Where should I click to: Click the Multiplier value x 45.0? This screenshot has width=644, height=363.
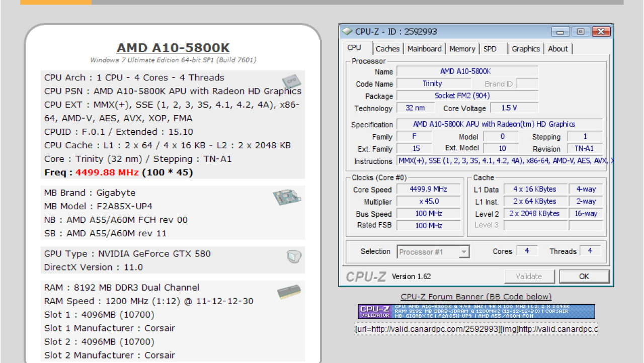[x=428, y=202]
